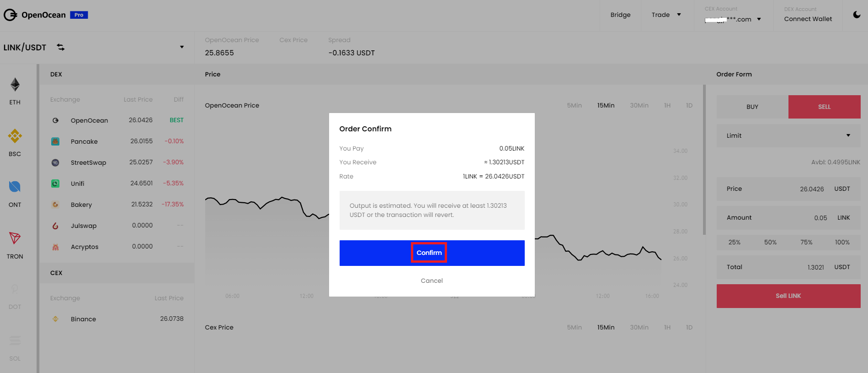Screen dimensions: 868x373
Task: Click the Binance exchange icon
Action: (55, 319)
